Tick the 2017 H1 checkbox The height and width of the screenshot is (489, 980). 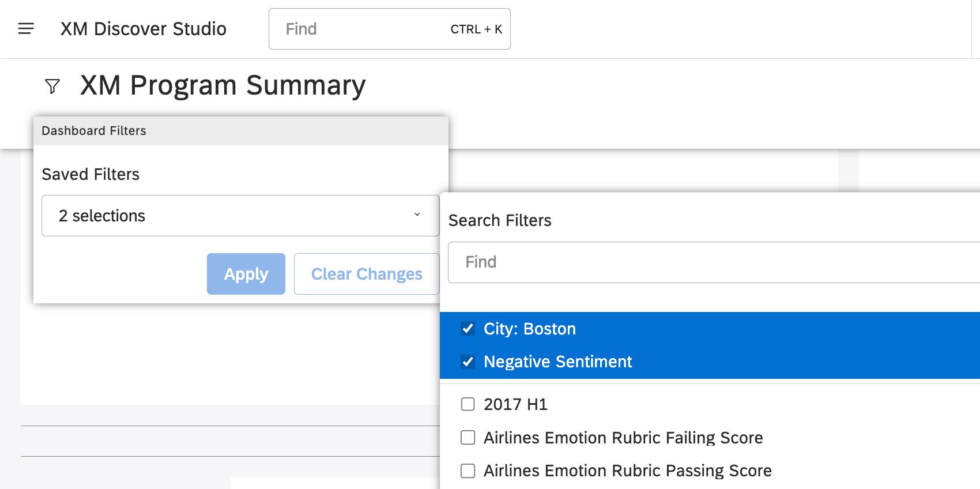pos(468,404)
